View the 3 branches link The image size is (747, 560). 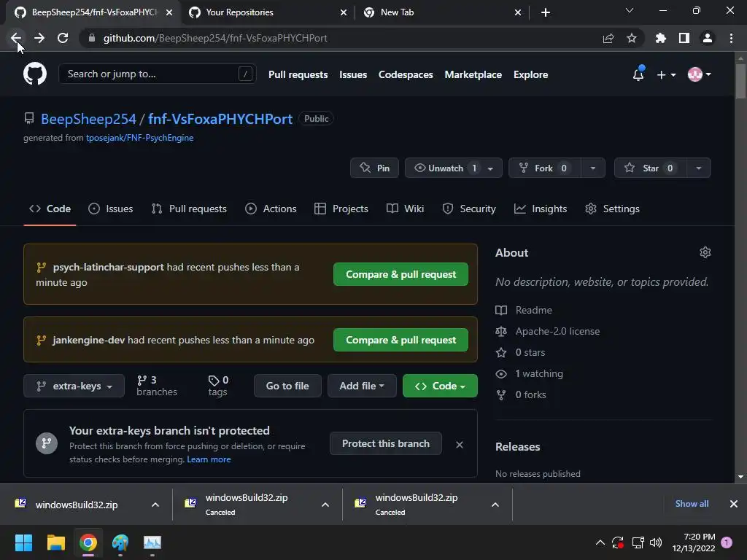pyautogui.click(x=157, y=386)
